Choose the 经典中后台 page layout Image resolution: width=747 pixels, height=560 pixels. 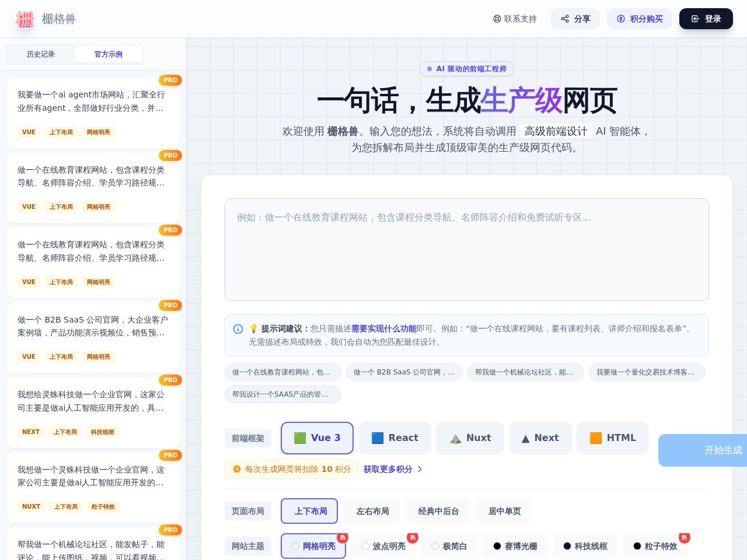tap(438, 512)
